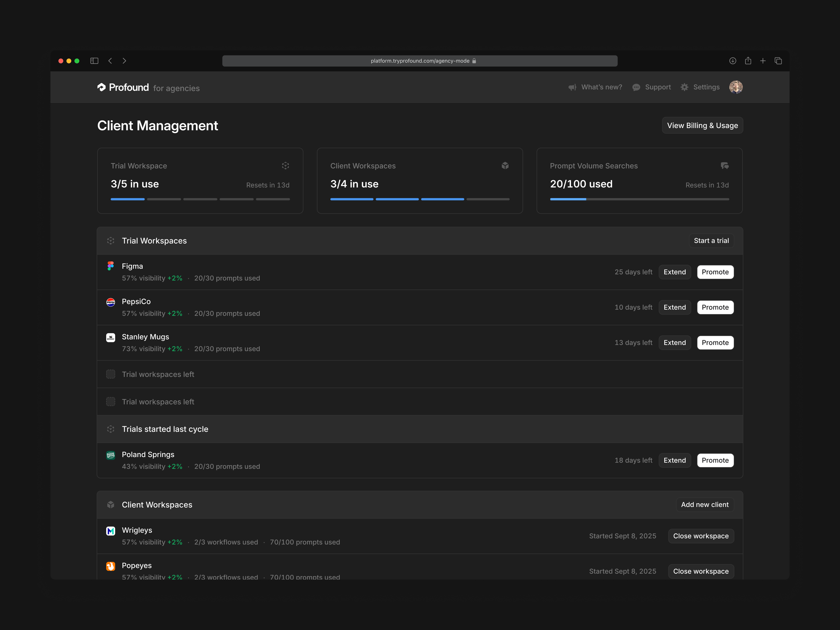The width and height of the screenshot is (840, 630).
Task: Click the Poland Springs logo icon
Action: click(x=110, y=455)
